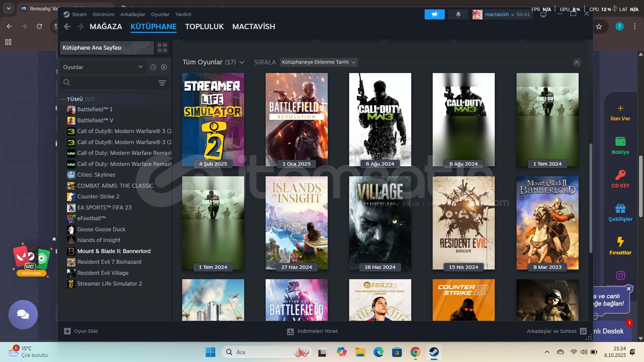The height and width of the screenshot is (362, 644).
Task: Open sort by Kütüphaneye Eklenme Tarihi dropdown
Action: click(318, 62)
